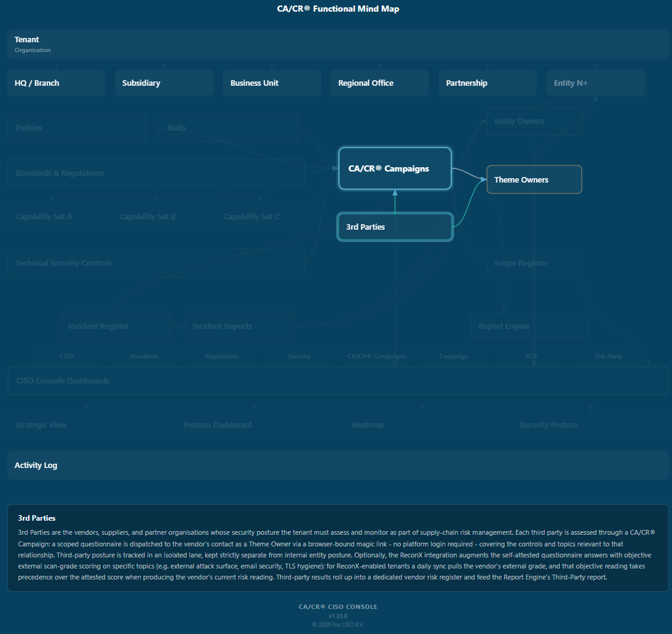Select the Scope Register node
This screenshot has height=634, width=672.
click(534, 263)
